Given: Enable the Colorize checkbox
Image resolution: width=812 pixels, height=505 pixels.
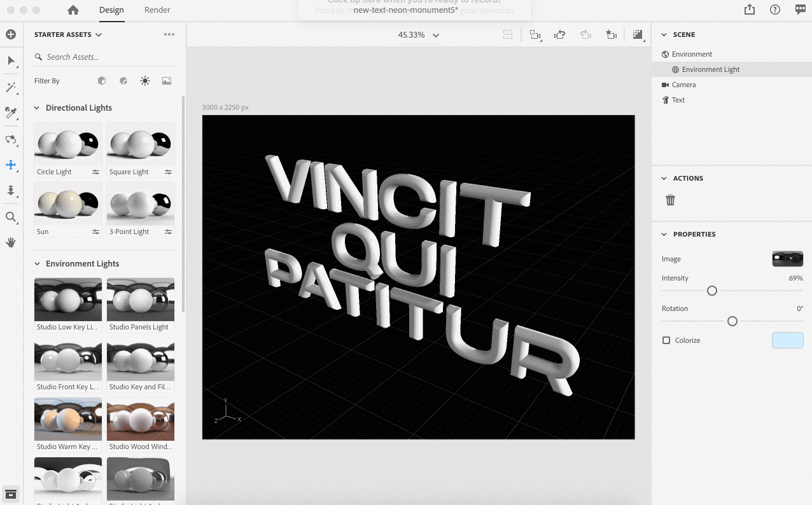Looking at the screenshot, I should 666,340.
